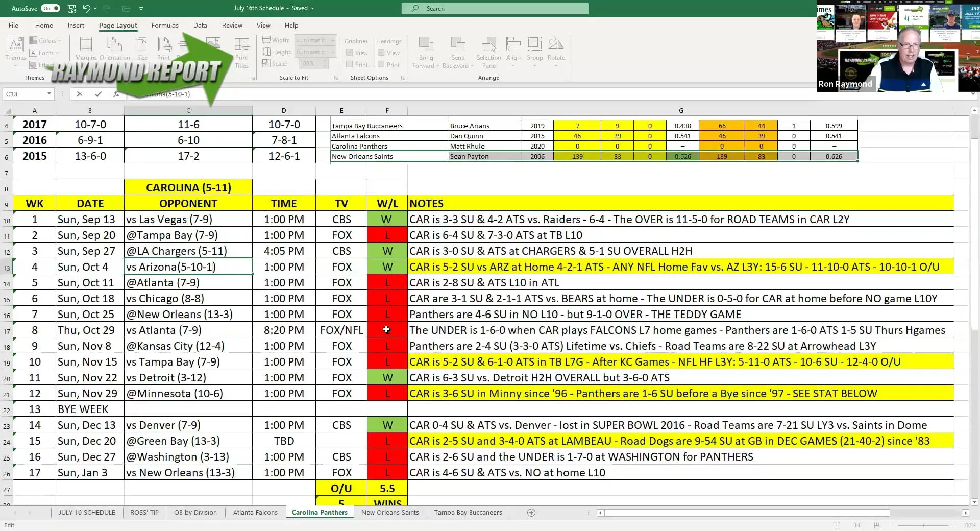Open the Customize Quick Access Toolbar dropdown
This screenshot has height=531, width=980.
(141, 9)
